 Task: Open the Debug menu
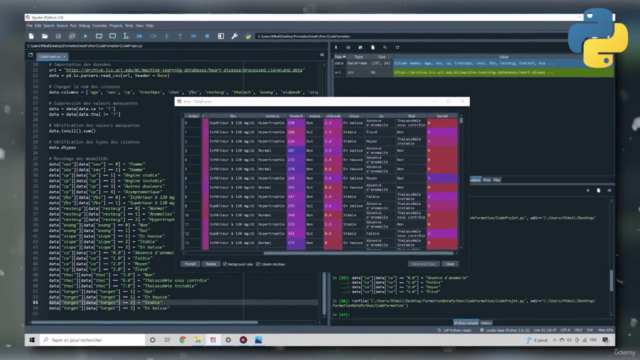[84, 26]
